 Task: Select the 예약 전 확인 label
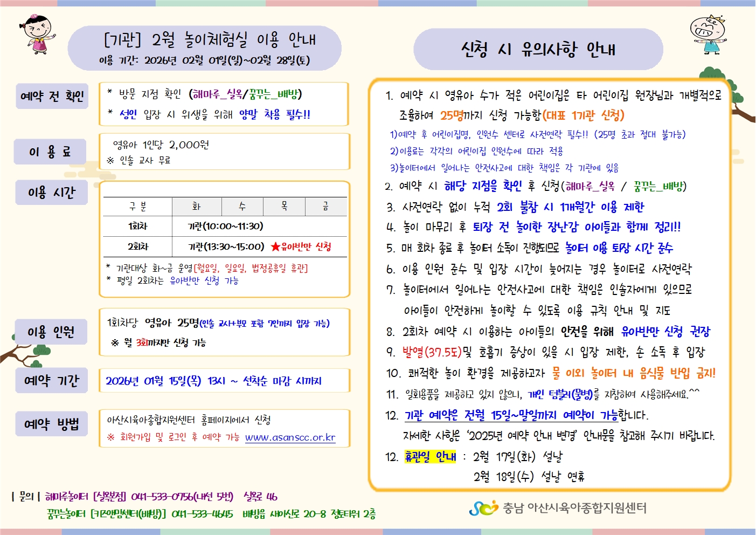coord(52,97)
